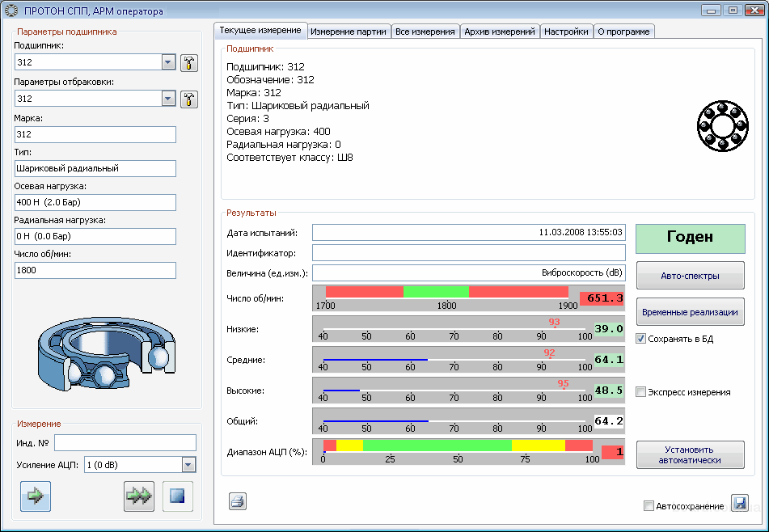The height and width of the screenshot is (532, 769).
Task: Enable the Экспресс измерения checkbox
Action: point(641,392)
